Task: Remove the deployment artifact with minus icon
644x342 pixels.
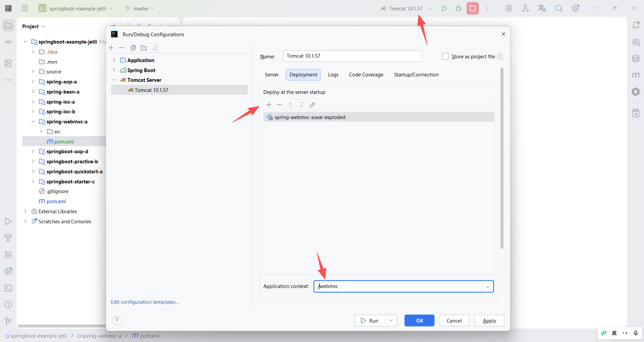Action: pos(279,105)
